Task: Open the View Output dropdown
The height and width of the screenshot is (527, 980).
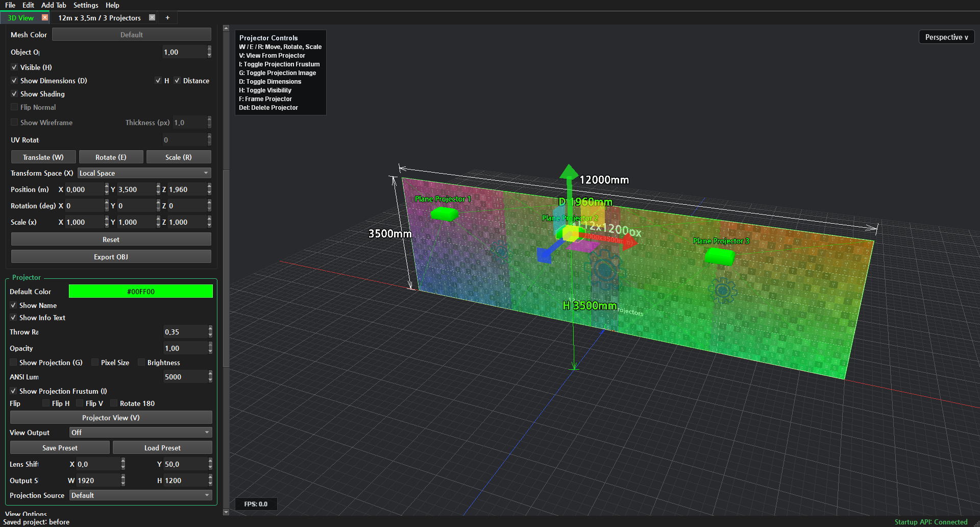Action: coord(140,433)
